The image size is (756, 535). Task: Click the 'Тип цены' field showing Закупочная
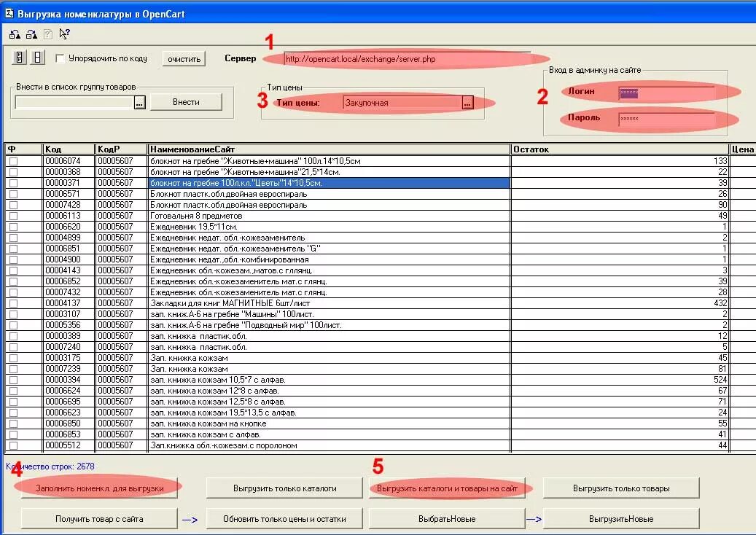tap(402, 103)
